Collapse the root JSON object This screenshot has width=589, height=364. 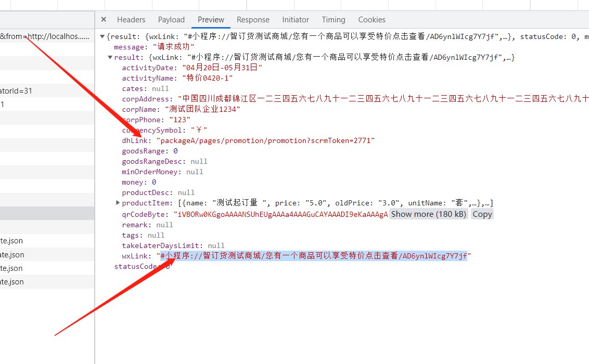click(102, 36)
